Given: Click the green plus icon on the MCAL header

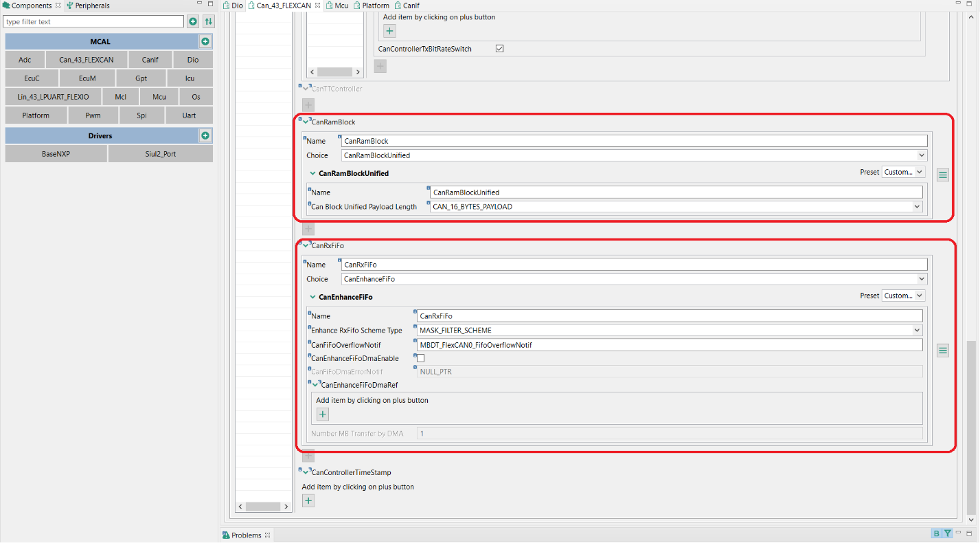Looking at the screenshot, I should pos(204,41).
